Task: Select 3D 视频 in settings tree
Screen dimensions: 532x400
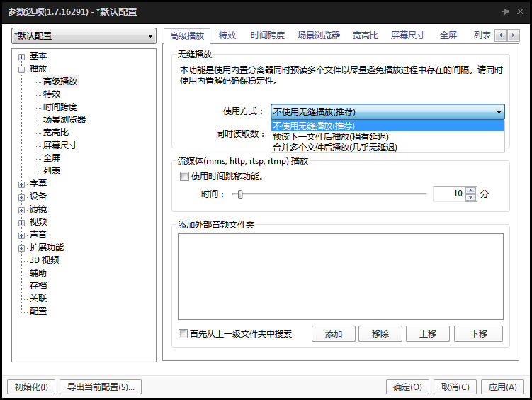Action: pyautogui.click(x=44, y=260)
